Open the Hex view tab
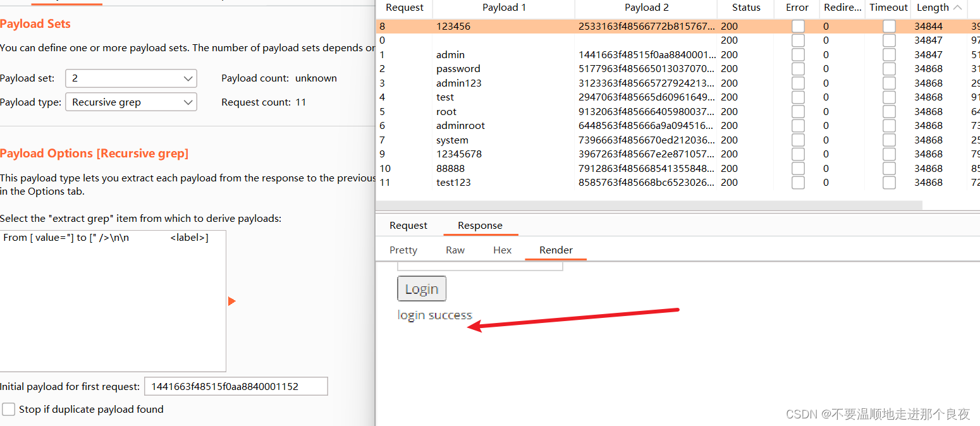This screenshot has height=426, width=980. (503, 250)
